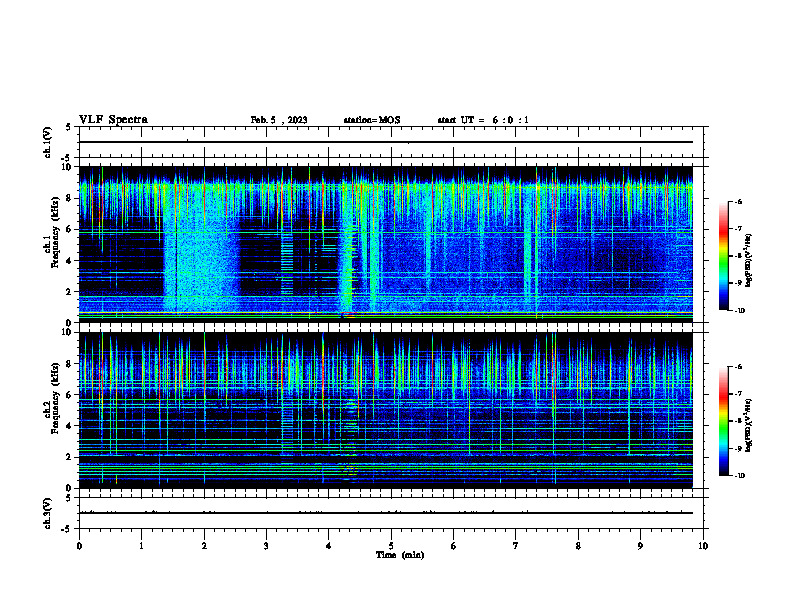Click the "VLF Spectra" plot title
The image size is (792, 612).
pyautogui.click(x=113, y=120)
